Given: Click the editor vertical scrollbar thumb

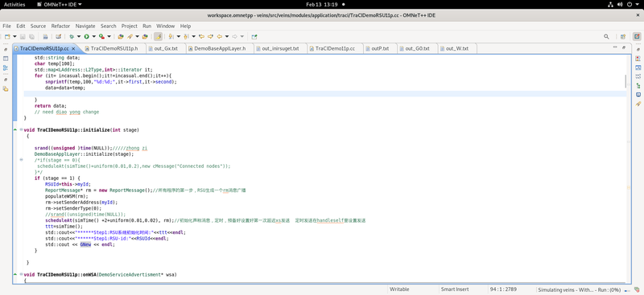Looking at the screenshot, I should (625, 81).
